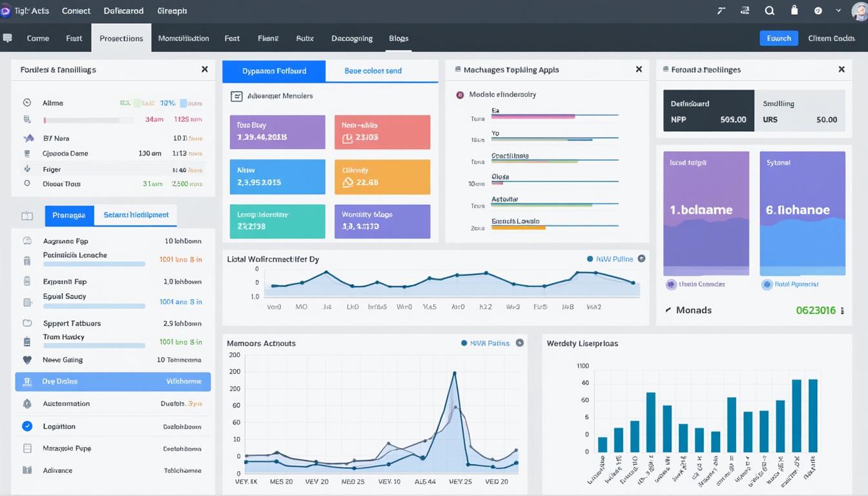Viewport: 868px width, 496px height.
Task: Select the Setarra hiediilpmet tab
Action: (136, 215)
